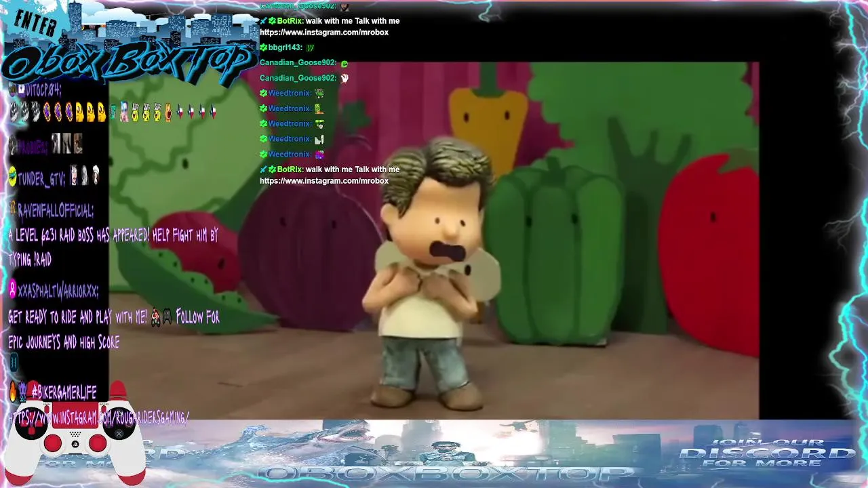Screen dimensions: 868x488
Task: Click the white hand emote after Canadian_Goose902
Action: coord(344,78)
